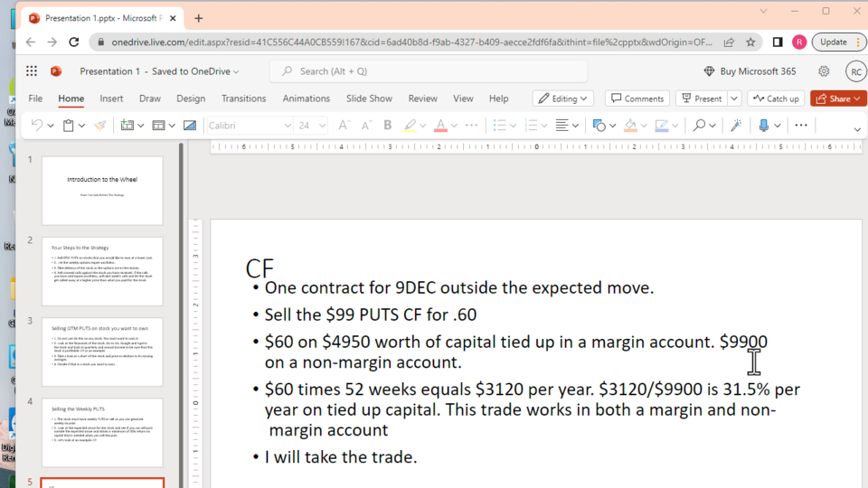Open the Undo dropdown arrow
The image size is (868, 488).
pos(51,127)
